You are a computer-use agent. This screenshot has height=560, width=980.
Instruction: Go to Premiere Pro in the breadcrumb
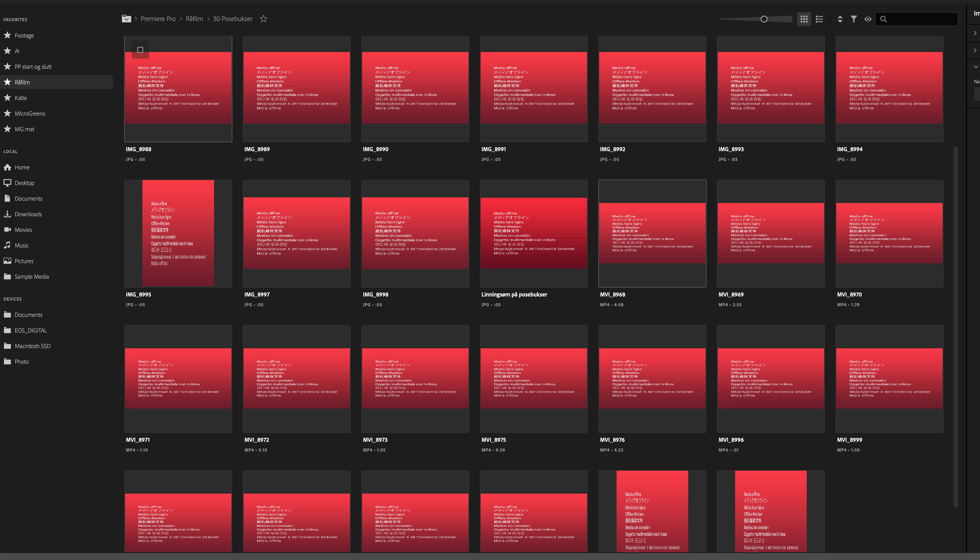[158, 18]
